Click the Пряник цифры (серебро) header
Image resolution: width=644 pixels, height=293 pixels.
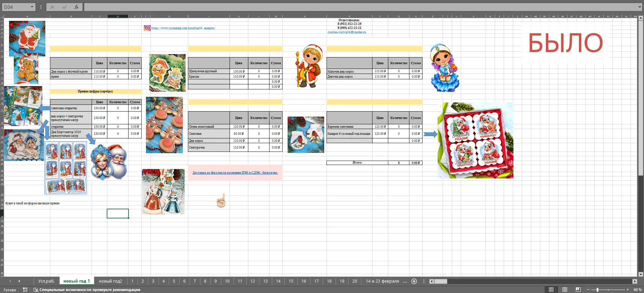pyautogui.click(x=96, y=91)
